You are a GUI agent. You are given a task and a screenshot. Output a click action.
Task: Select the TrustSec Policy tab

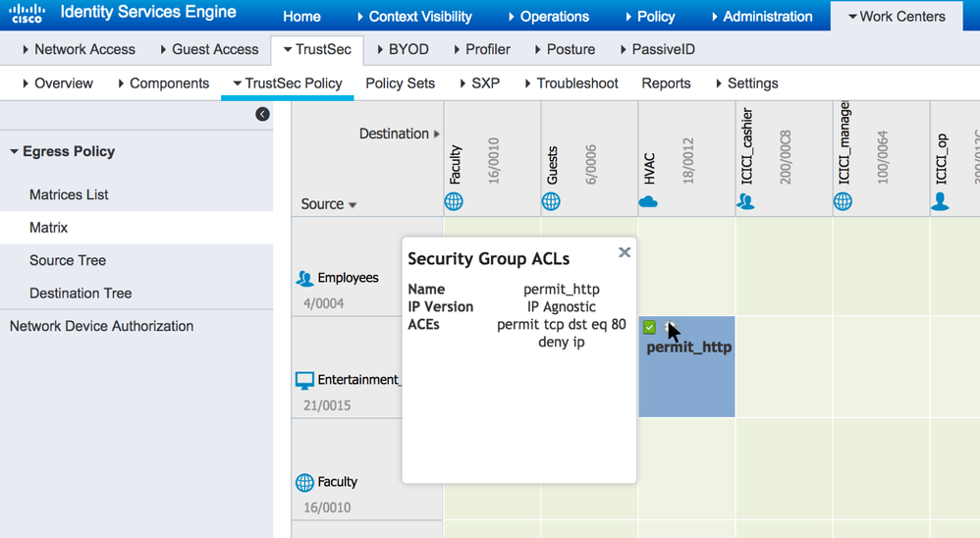(288, 83)
